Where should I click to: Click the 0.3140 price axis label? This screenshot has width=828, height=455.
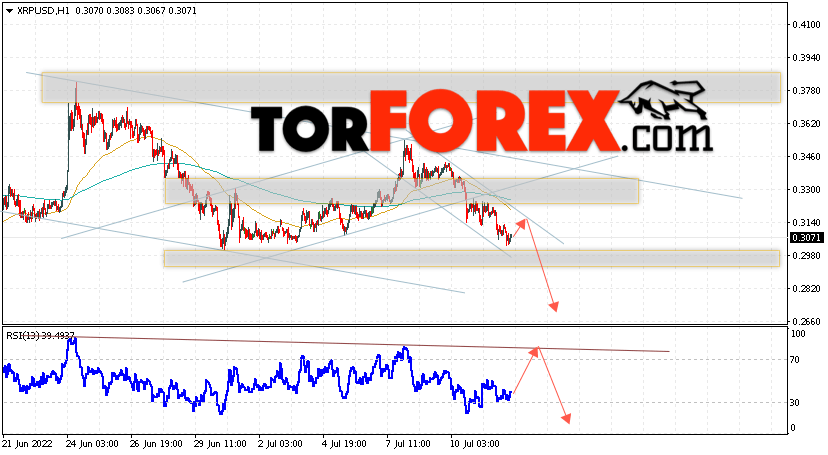(x=806, y=223)
